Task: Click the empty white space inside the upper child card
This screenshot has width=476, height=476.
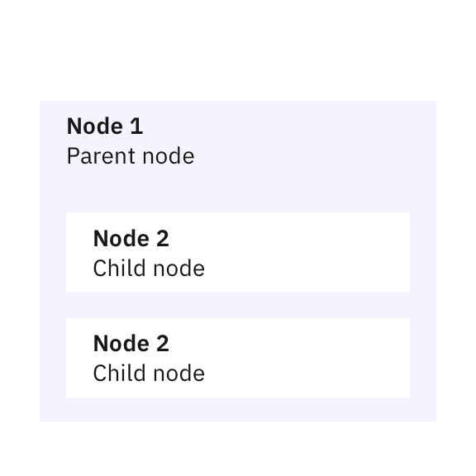Action: (x=307, y=252)
